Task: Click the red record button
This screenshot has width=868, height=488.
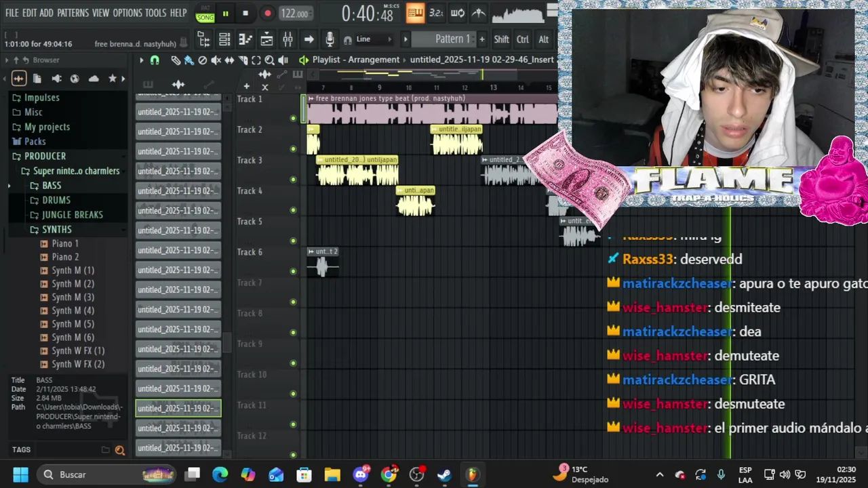Action: [267, 13]
